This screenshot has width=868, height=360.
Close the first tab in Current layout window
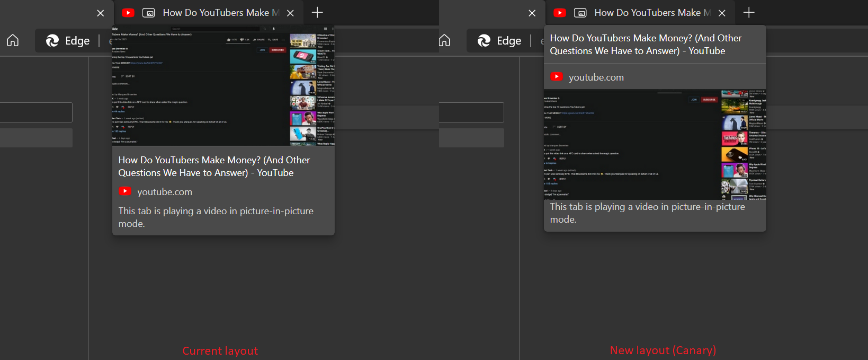point(101,13)
